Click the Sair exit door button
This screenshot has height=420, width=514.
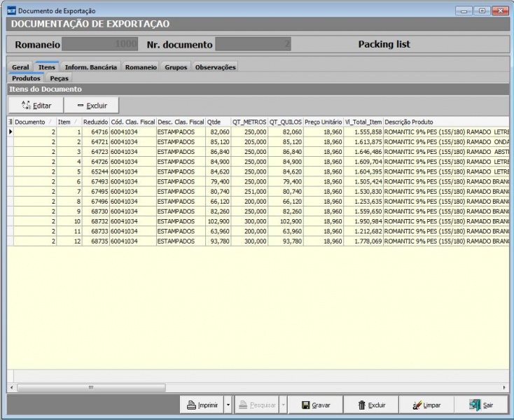[481, 405]
